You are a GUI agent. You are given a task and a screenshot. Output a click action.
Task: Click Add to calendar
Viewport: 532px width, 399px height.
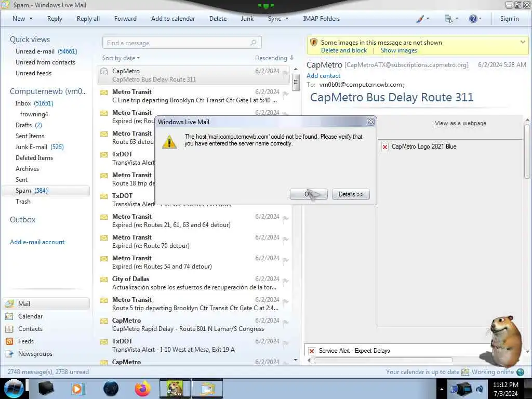[x=173, y=19]
